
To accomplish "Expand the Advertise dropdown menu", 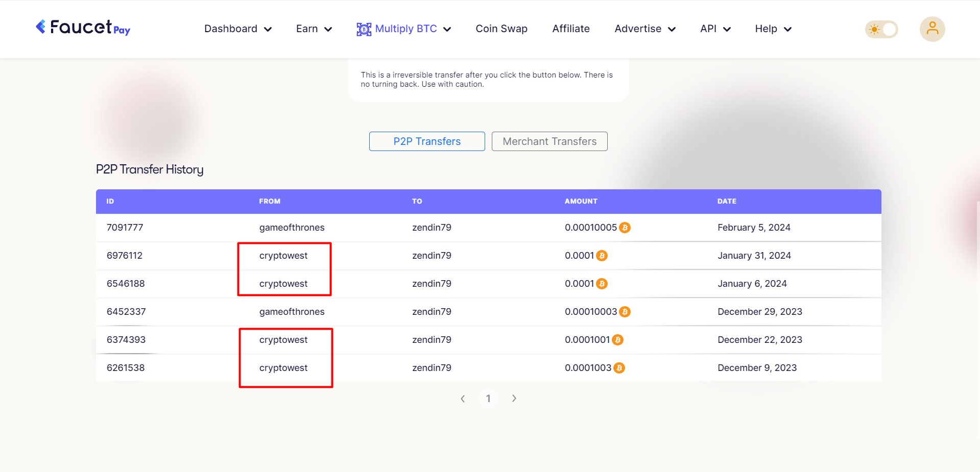I will point(645,29).
